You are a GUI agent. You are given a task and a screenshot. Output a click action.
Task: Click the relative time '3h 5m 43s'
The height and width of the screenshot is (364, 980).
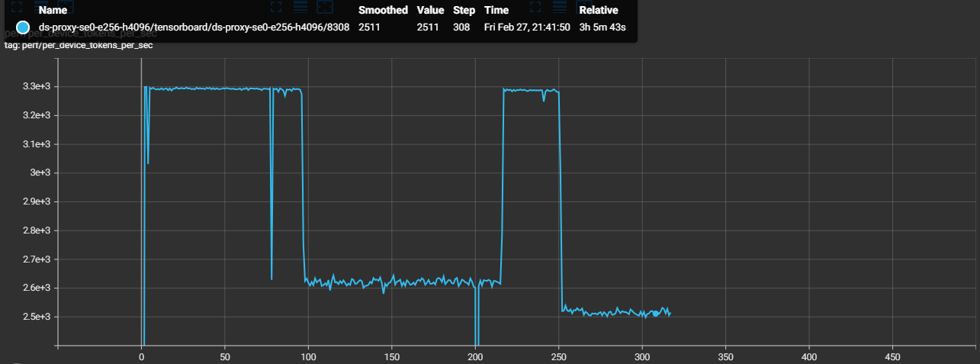602,27
